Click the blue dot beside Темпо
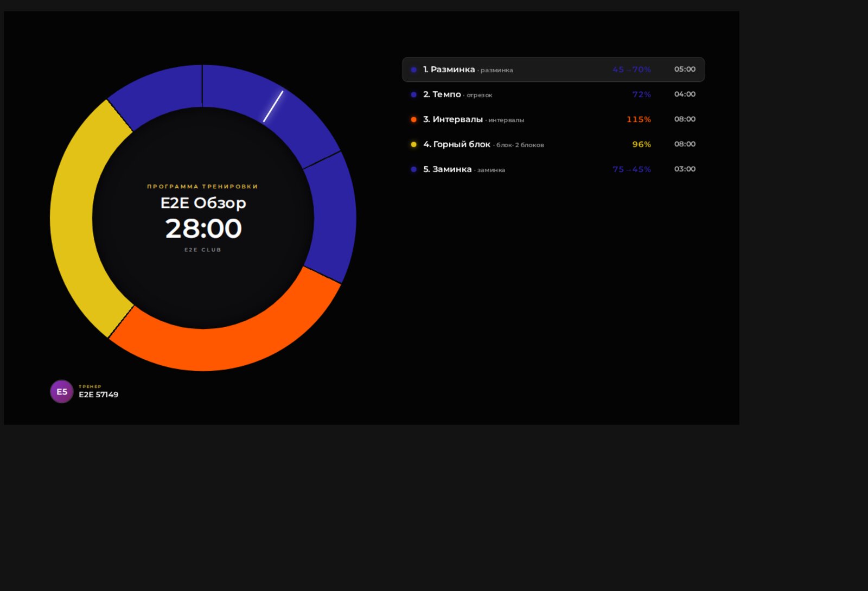868x591 pixels. pyautogui.click(x=413, y=94)
